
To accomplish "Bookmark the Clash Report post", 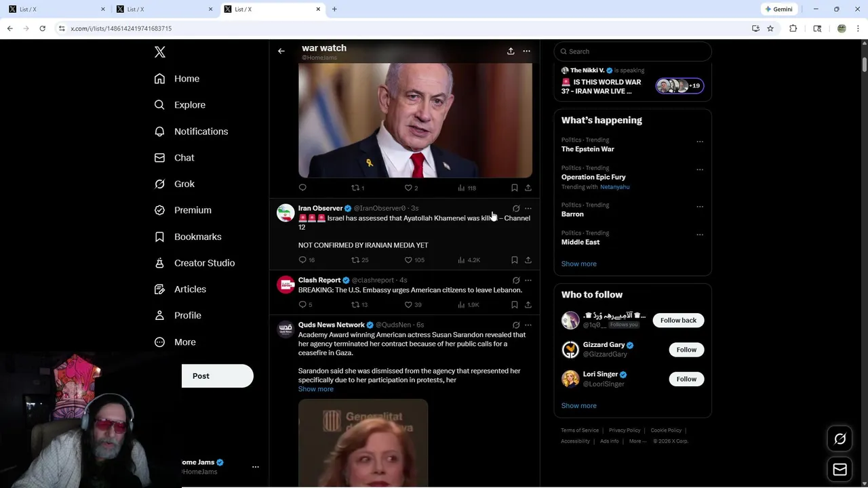I will click(514, 304).
